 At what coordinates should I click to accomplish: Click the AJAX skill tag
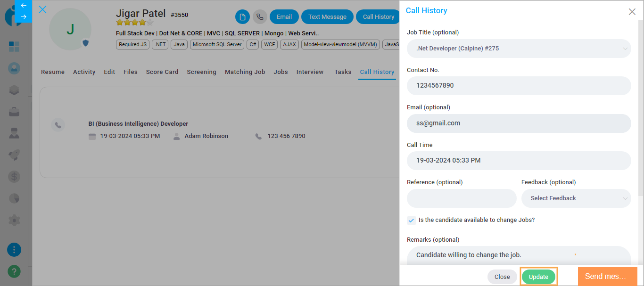point(289,45)
